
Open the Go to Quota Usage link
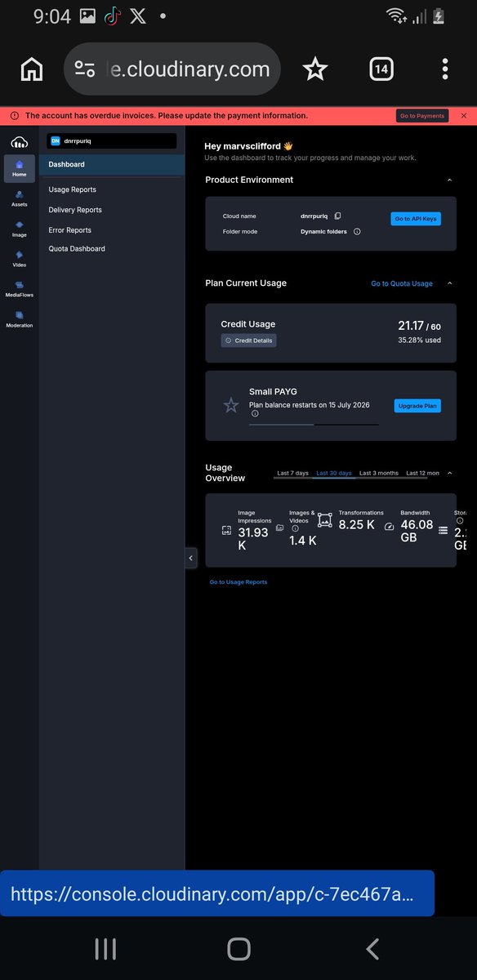[x=402, y=283]
